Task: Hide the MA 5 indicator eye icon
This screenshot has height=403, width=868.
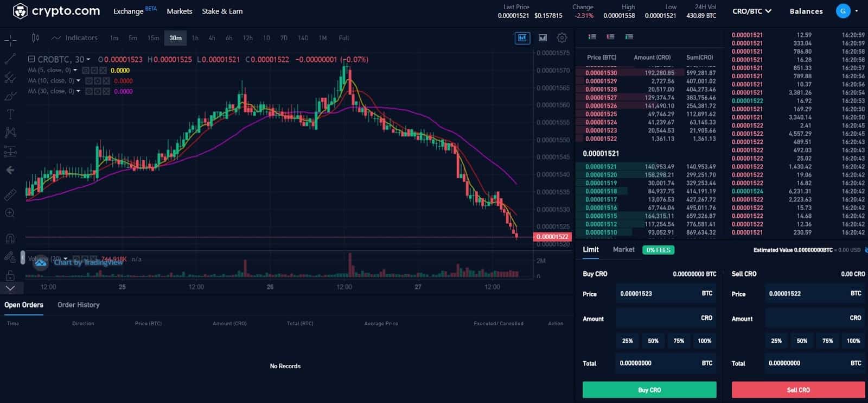Action: [x=85, y=70]
